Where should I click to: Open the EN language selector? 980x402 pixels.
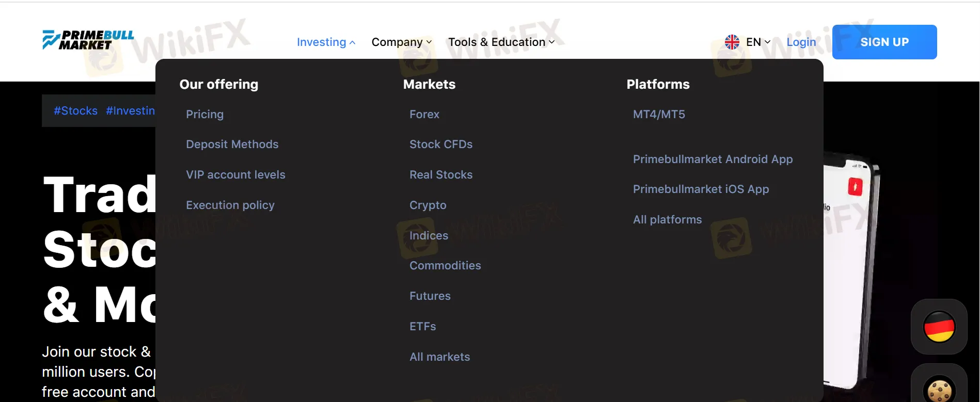tap(753, 42)
